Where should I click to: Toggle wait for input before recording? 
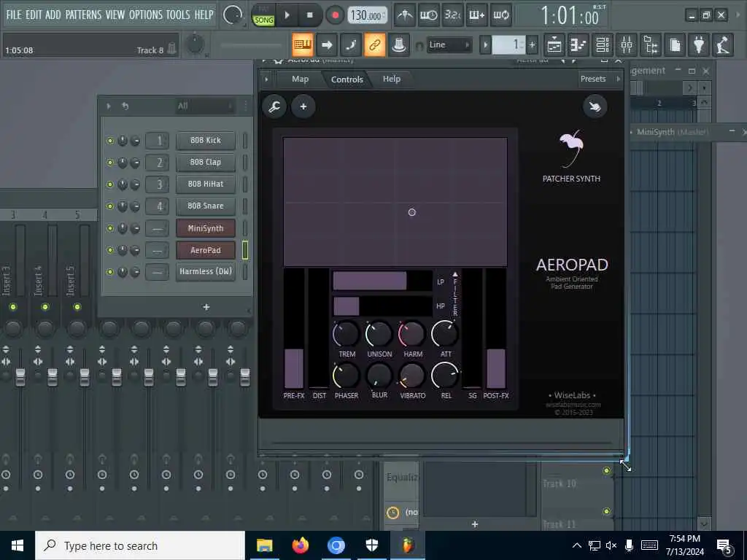(428, 15)
